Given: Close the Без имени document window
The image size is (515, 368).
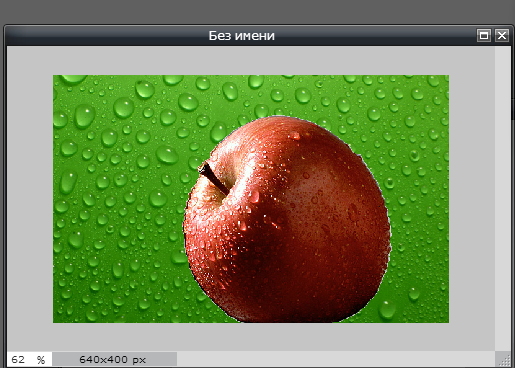Looking at the screenshot, I should point(502,35).
